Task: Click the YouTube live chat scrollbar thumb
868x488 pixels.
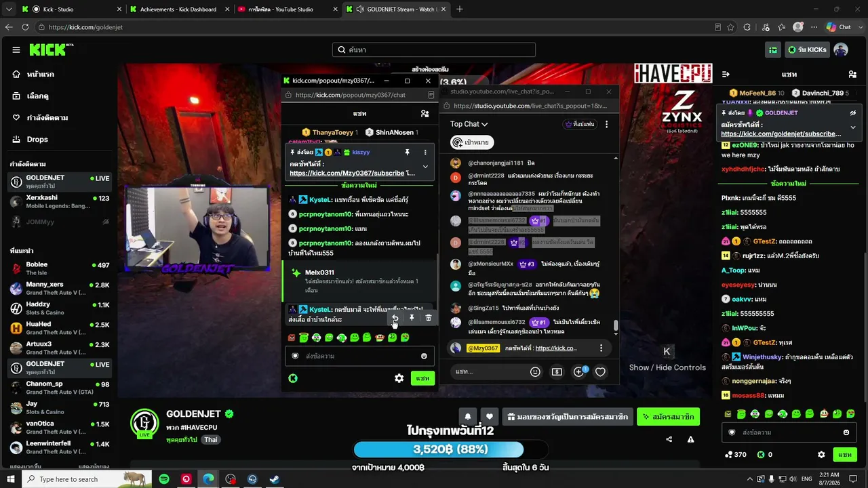Action: click(x=616, y=327)
